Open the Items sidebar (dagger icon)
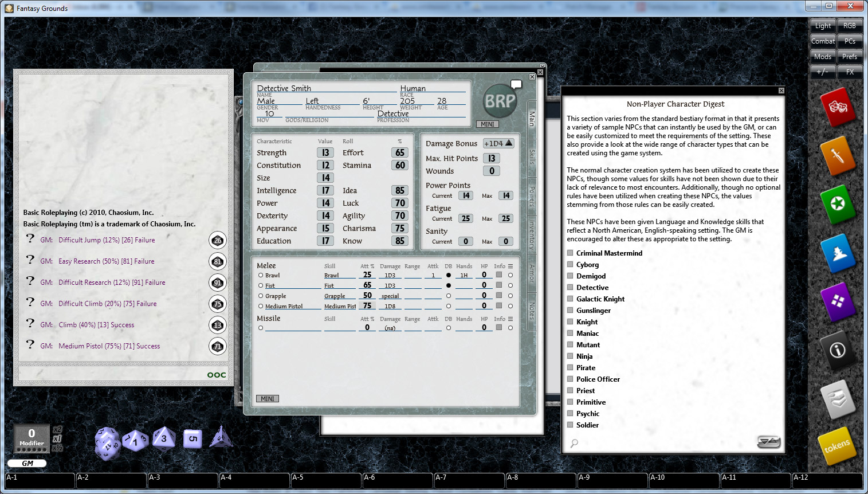Screen dimensions: 868x494 point(839,156)
